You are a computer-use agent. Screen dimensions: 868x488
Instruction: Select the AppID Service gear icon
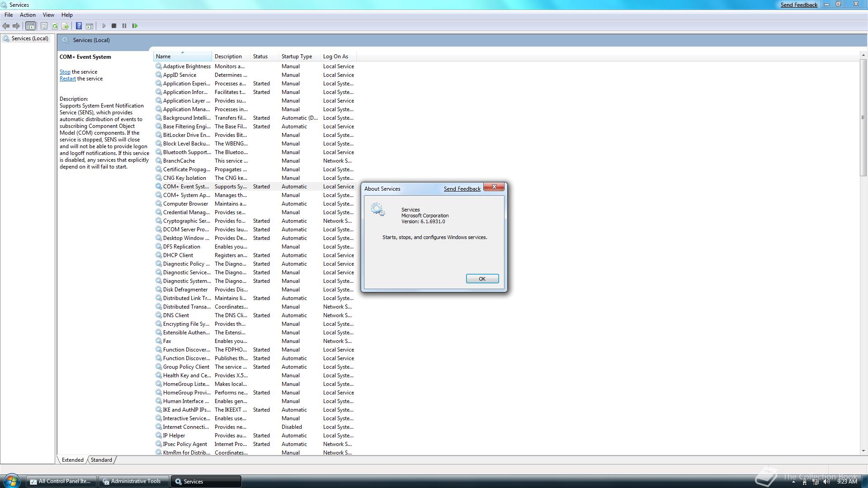(159, 75)
